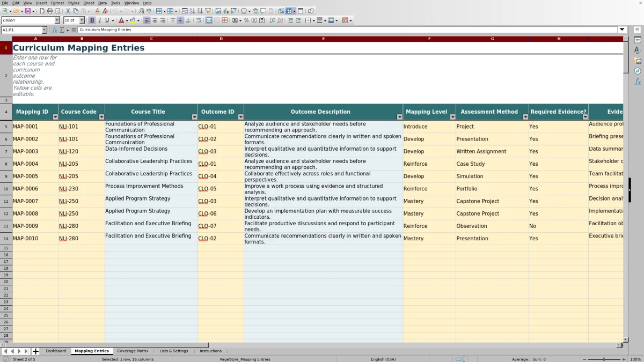Switch to the Dashboard sheet tab

click(x=56, y=351)
